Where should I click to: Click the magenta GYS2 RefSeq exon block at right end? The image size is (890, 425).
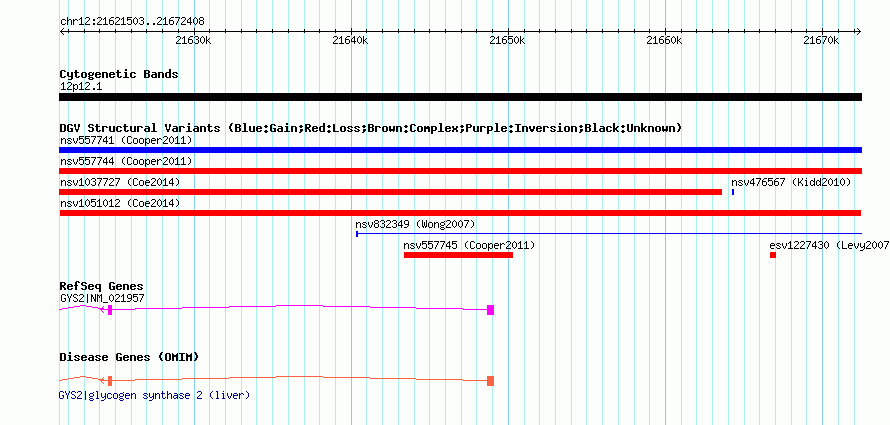pos(490,310)
